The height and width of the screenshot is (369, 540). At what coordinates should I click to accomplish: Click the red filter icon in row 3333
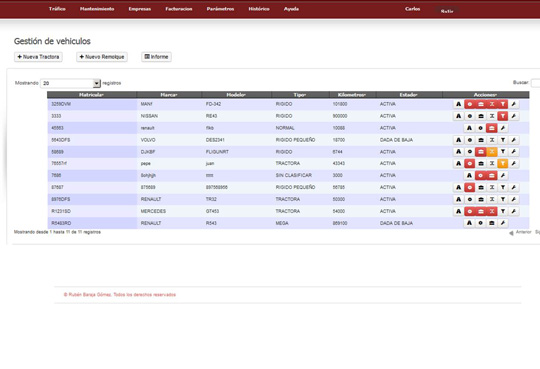coord(503,116)
